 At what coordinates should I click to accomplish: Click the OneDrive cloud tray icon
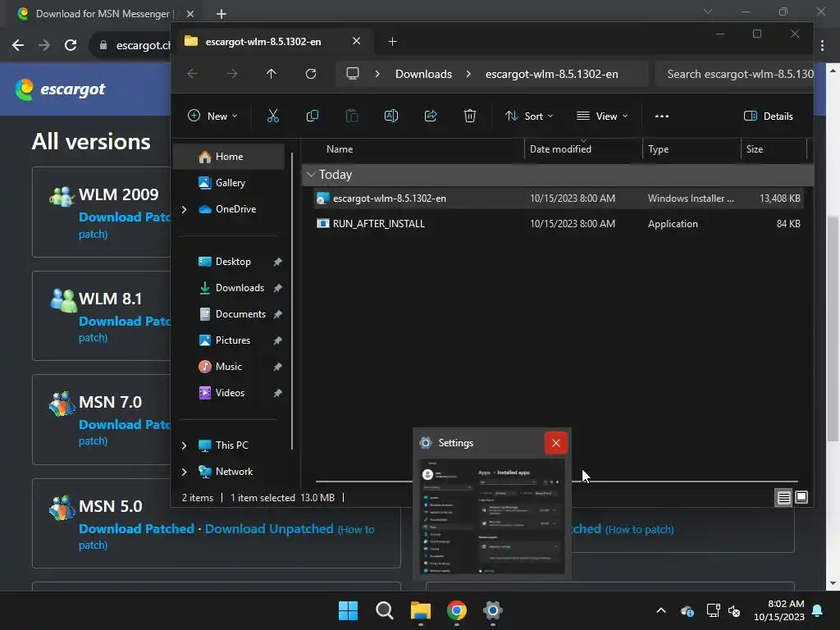687,610
